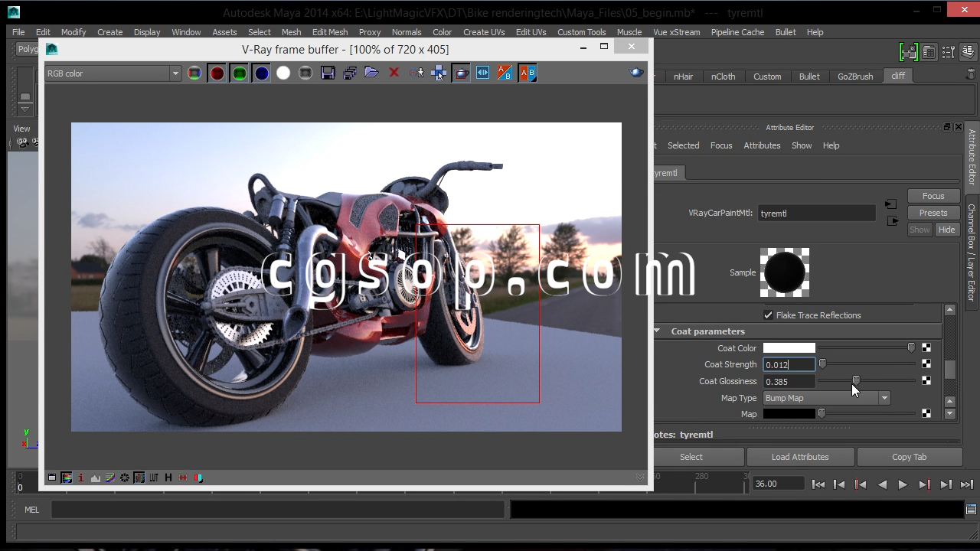Open the Presets button
Image resolution: width=980 pixels, height=551 pixels.
click(x=933, y=213)
